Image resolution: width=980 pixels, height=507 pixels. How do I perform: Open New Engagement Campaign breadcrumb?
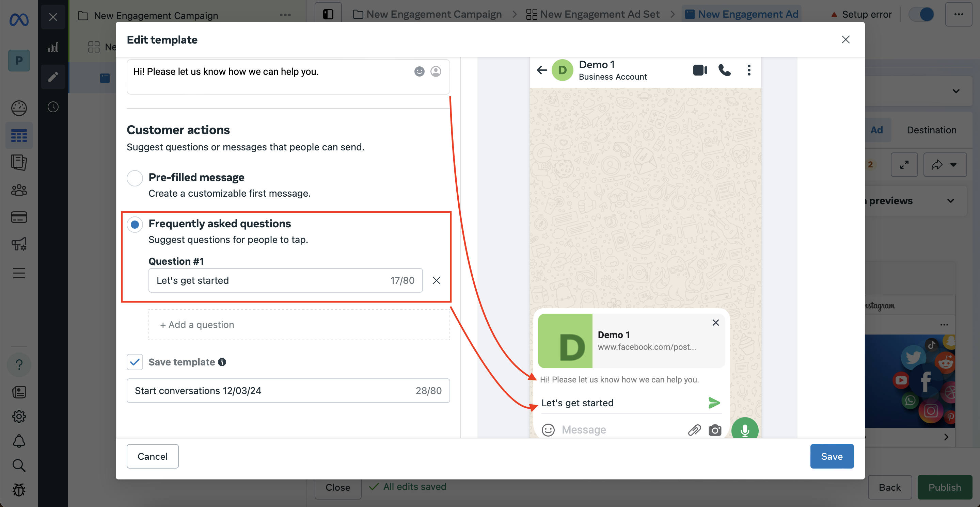click(x=427, y=14)
